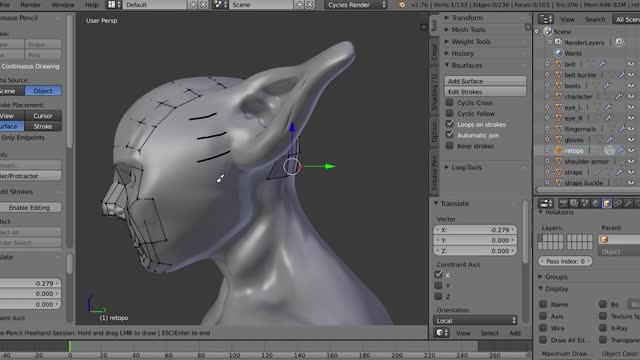Click the parent object cube icon field
Image resolution: width=640 pixels, height=360 pixels.
coord(619,239)
